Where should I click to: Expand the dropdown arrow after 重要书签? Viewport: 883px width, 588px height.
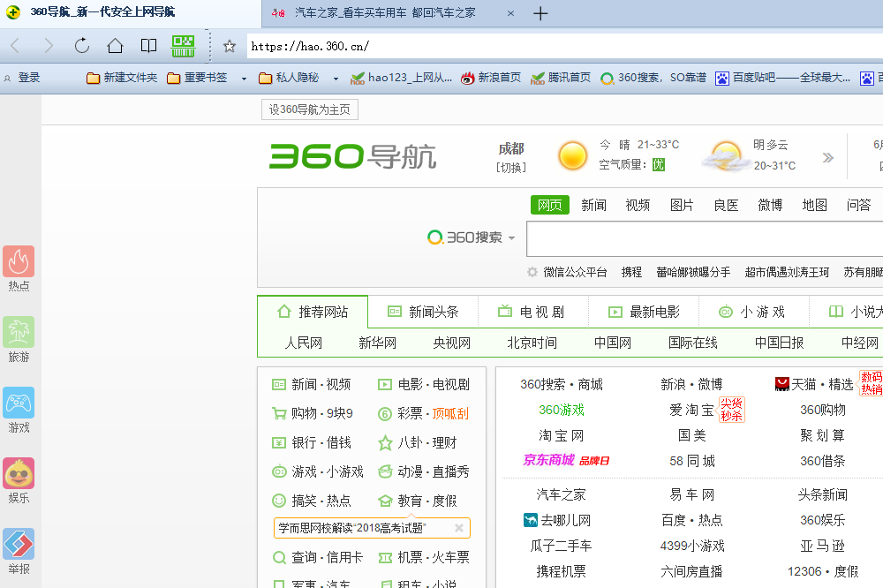(245, 79)
